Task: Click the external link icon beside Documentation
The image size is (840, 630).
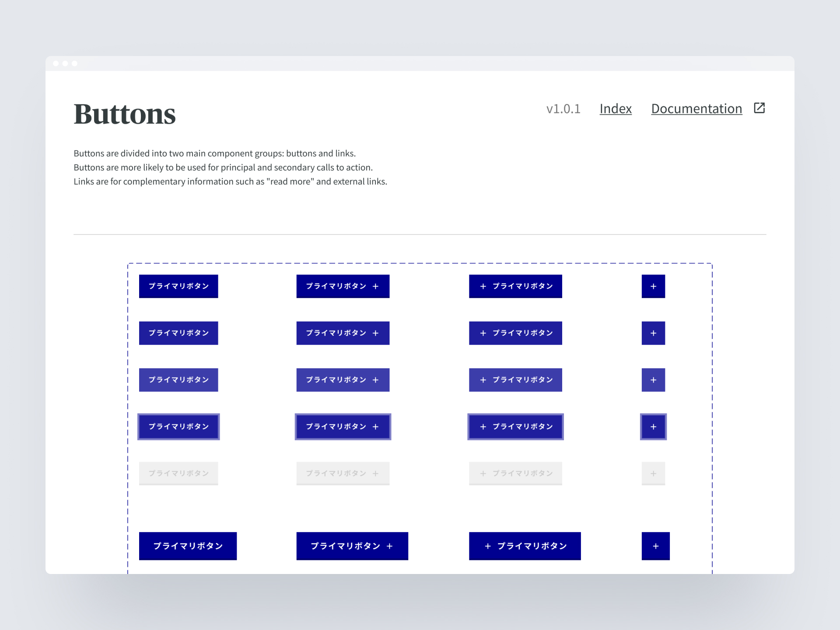Action: coord(759,108)
